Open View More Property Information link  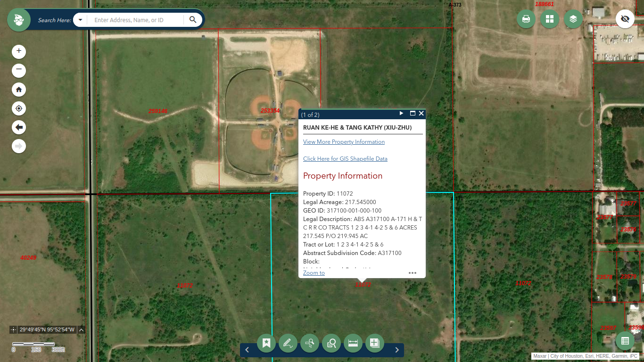point(344,142)
